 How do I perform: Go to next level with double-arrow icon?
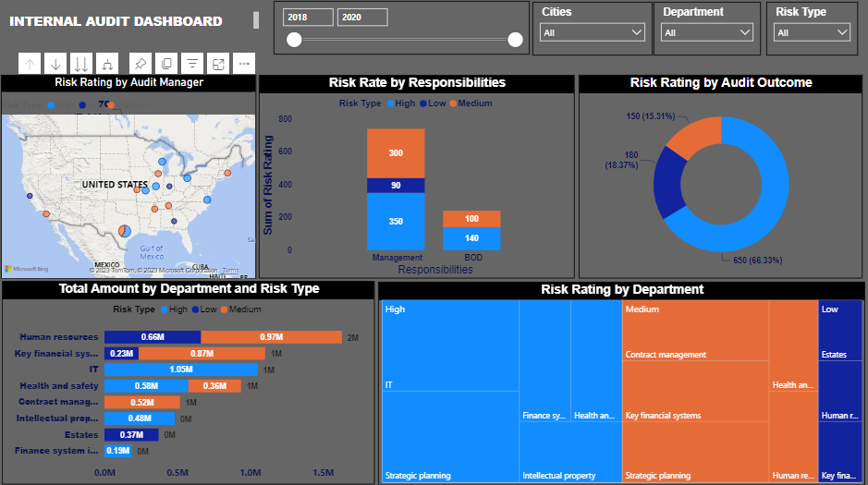[81, 64]
